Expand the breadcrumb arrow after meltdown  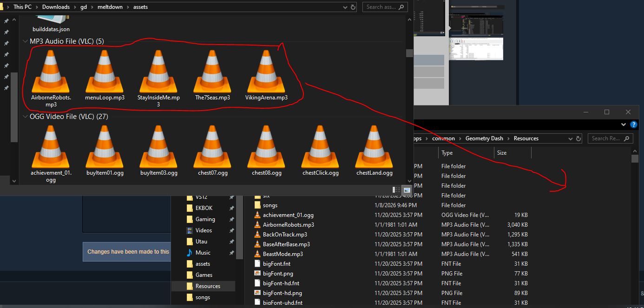[128, 7]
